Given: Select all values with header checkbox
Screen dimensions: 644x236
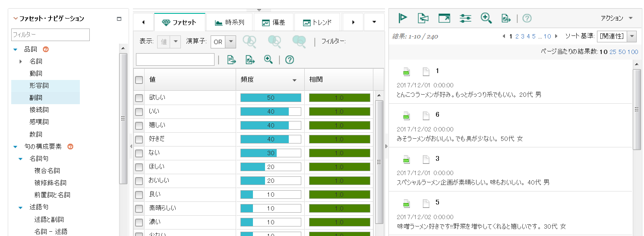Looking at the screenshot, I should click(x=139, y=80).
